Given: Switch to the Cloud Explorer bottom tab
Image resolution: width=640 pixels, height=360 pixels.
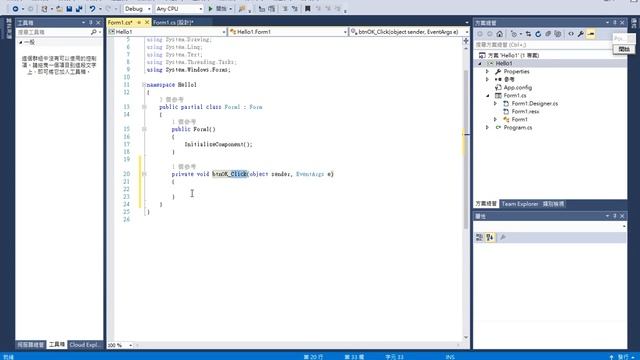Looking at the screenshot, I should click(x=85, y=345).
